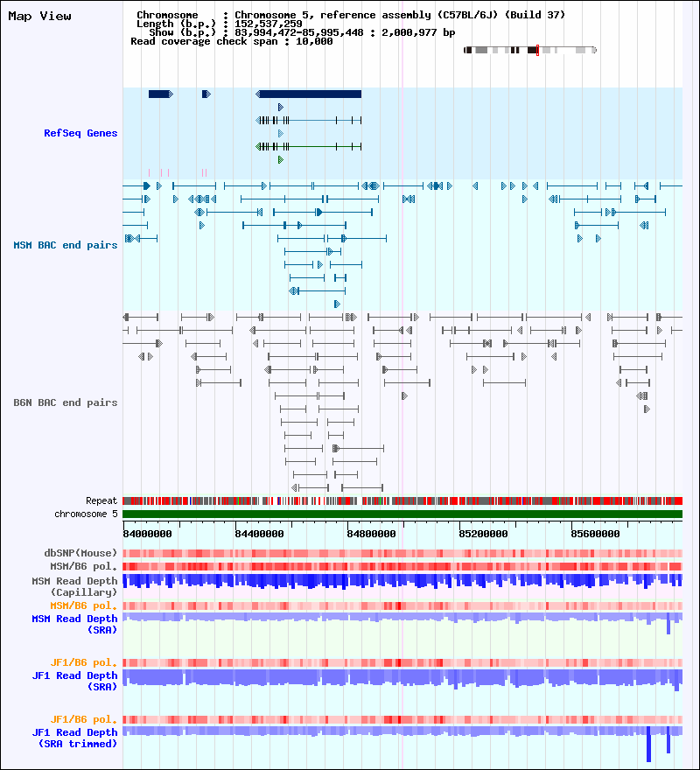Click the Chromosome 5 reference assembly title
This screenshot has width=700, height=770.
coord(351,15)
